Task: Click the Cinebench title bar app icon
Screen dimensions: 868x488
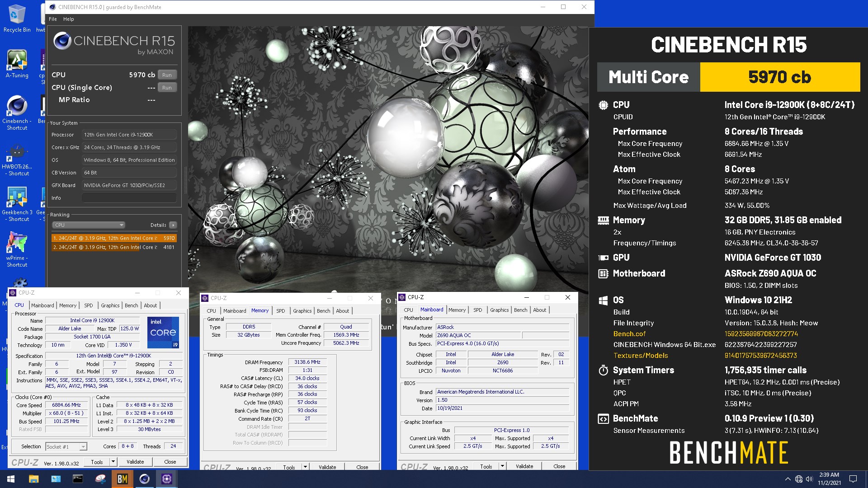Action: [x=52, y=7]
